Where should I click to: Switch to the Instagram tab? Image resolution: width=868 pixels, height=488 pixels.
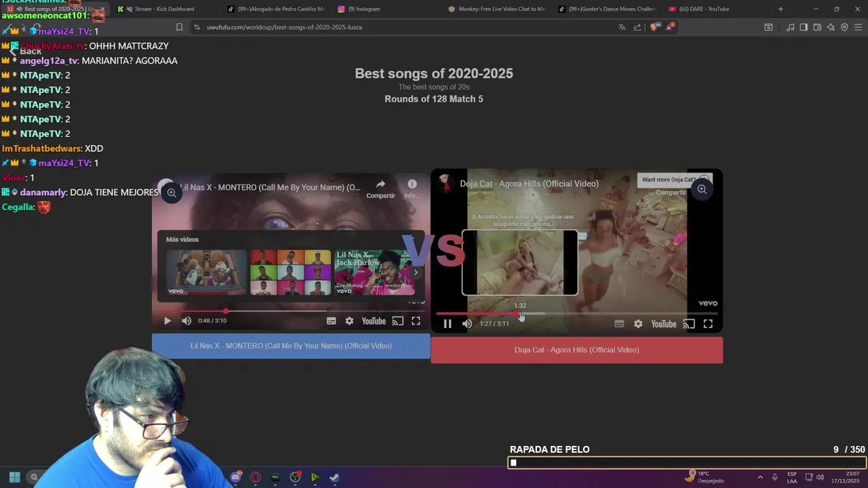pos(363,9)
